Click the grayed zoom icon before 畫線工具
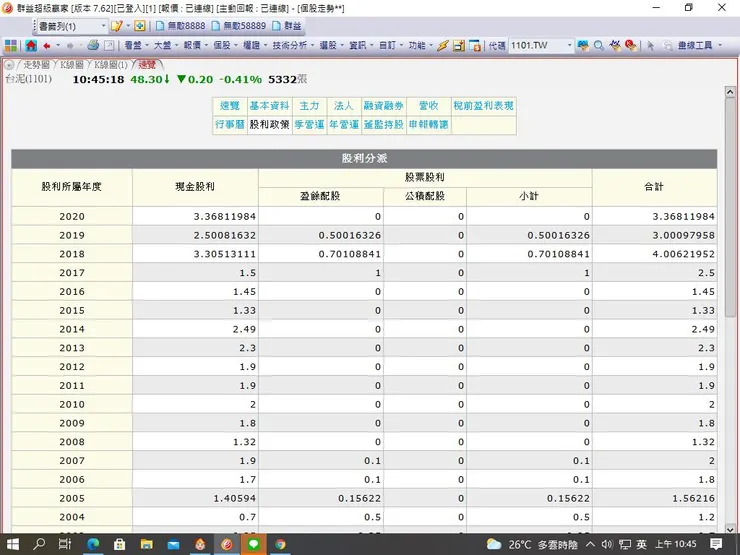Screen dimensions: 740x555 [667, 46]
